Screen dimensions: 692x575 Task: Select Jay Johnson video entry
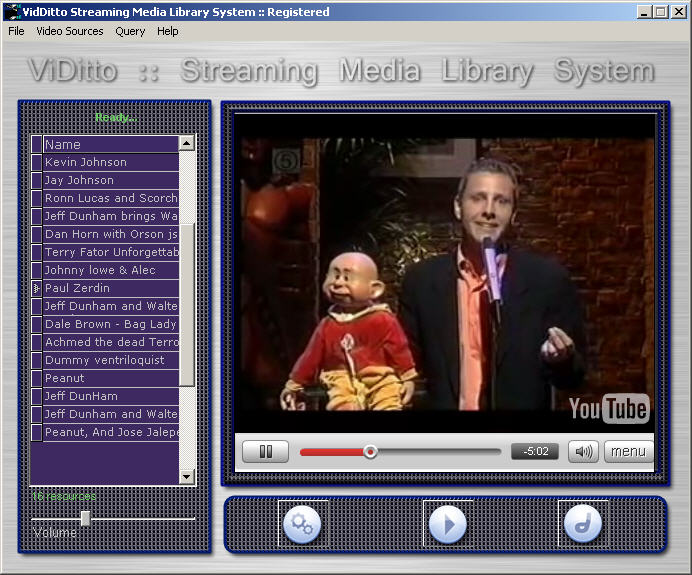point(111,180)
